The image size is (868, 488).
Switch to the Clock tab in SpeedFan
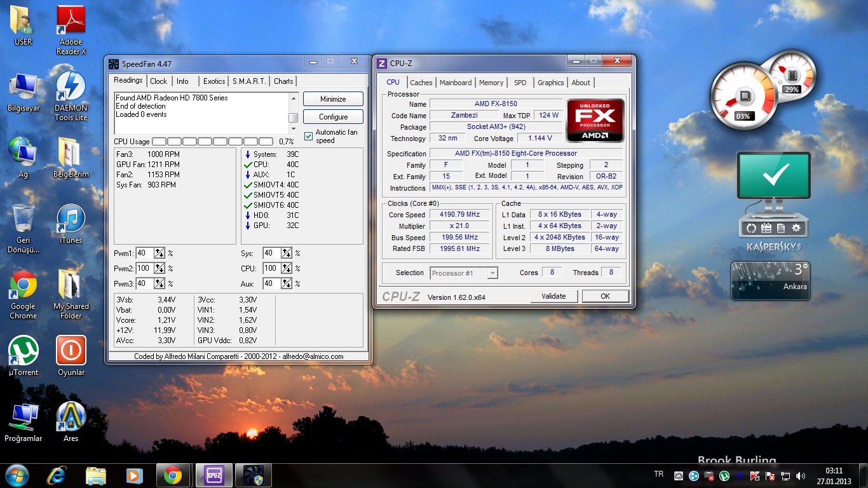(x=159, y=81)
